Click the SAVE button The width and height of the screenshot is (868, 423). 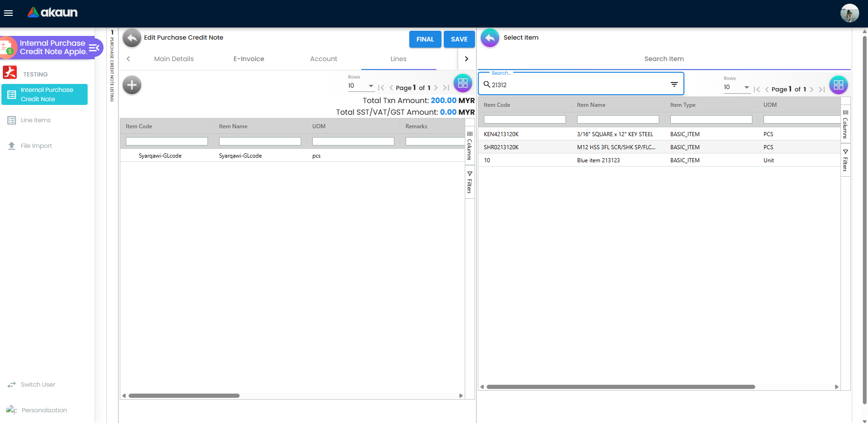point(459,39)
